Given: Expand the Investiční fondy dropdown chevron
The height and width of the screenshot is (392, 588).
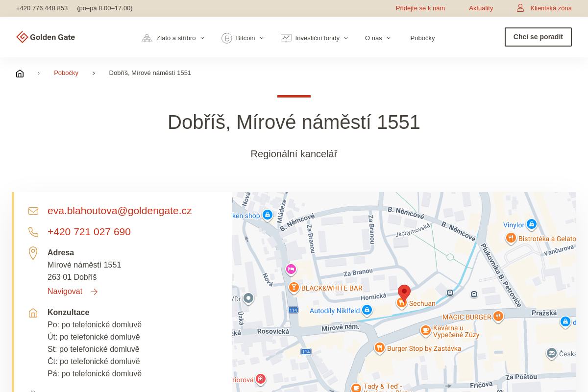Looking at the screenshot, I should (346, 38).
